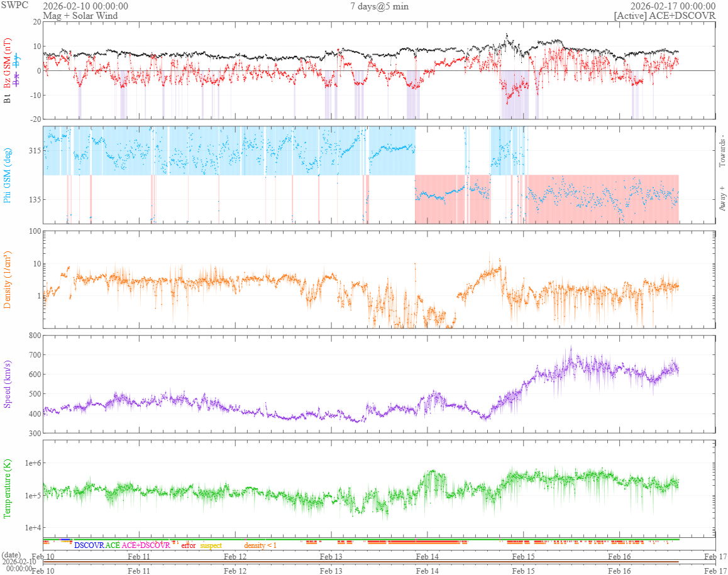728x575 pixels.
Task: Click the '[Active] ACE+DSCOVR' header label
Action: [x=665, y=15]
